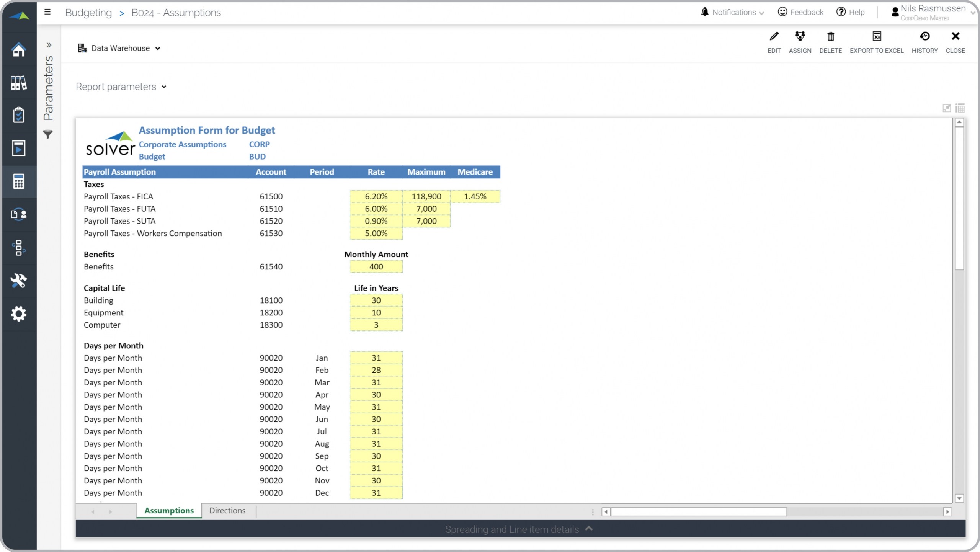This screenshot has width=980, height=552.
Task: Switch to the Directions sheet tab
Action: [227, 510]
